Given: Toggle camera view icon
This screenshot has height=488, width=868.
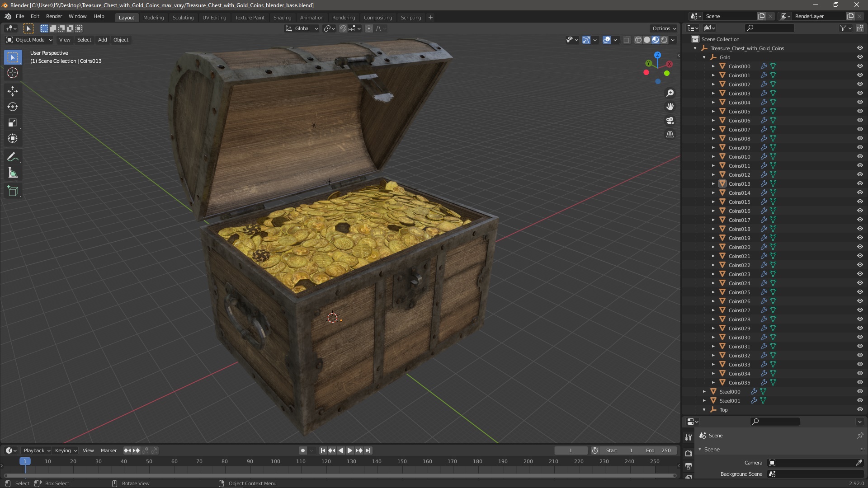Looking at the screenshot, I should point(670,121).
